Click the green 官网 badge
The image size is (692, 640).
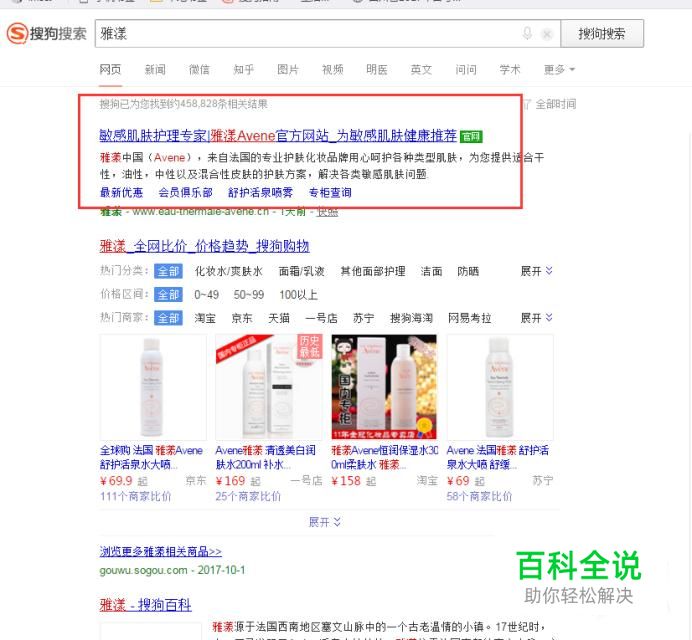471,136
